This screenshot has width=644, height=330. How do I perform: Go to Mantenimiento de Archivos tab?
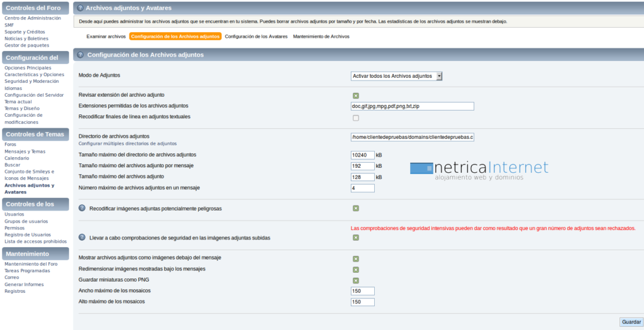[x=321, y=36]
